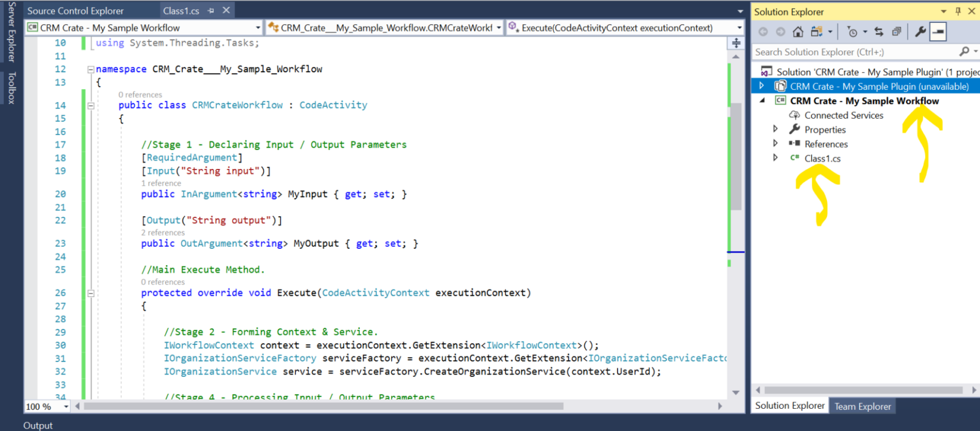Open Class1.cs from the Solution Explorer tree
Image resolution: width=980 pixels, height=431 pixels.
[x=822, y=158]
